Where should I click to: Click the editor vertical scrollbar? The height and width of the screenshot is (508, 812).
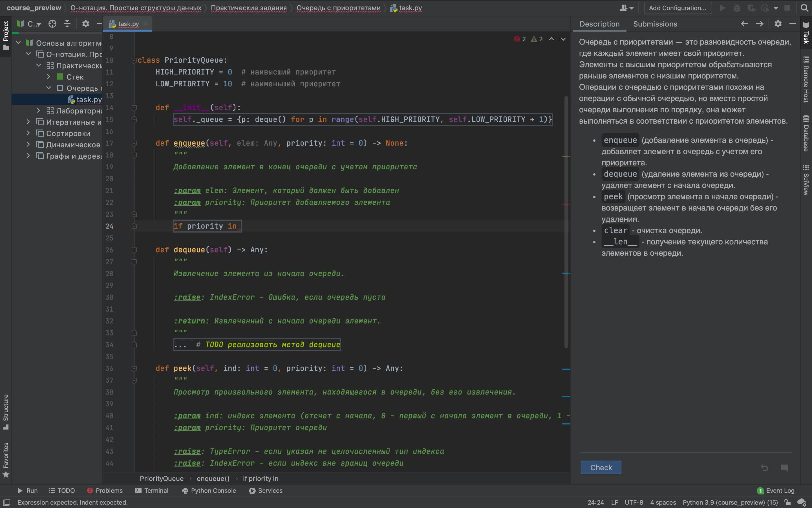pyautogui.click(x=566, y=222)
